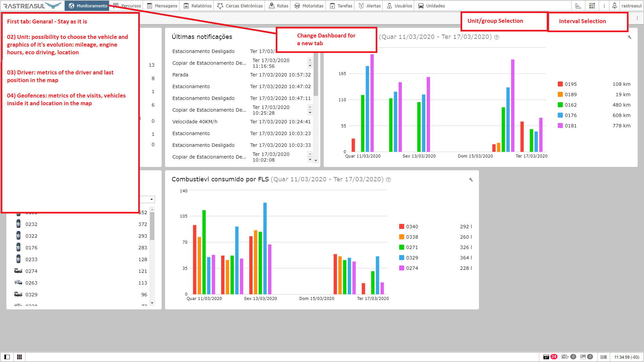Open dashboard three-dot options menu
Viewport: 644px width, 362px height.
tap(637, 18)
